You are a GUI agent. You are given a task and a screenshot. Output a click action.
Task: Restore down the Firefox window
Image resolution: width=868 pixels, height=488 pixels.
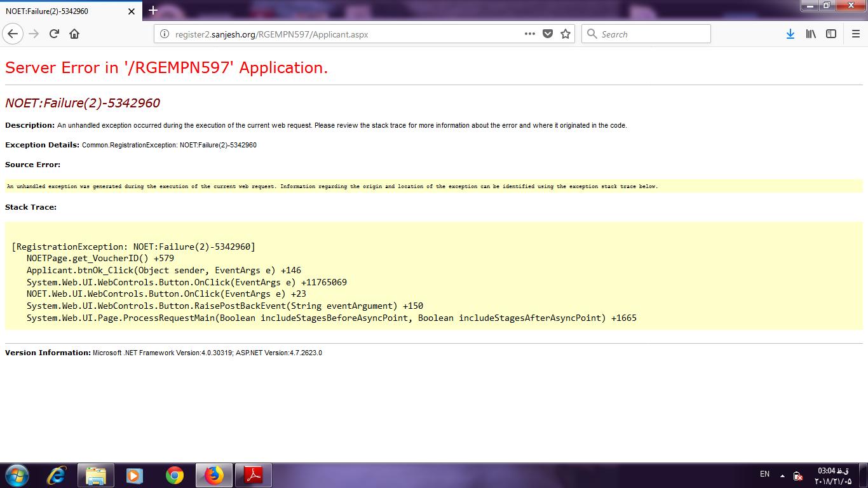[827, 6]
